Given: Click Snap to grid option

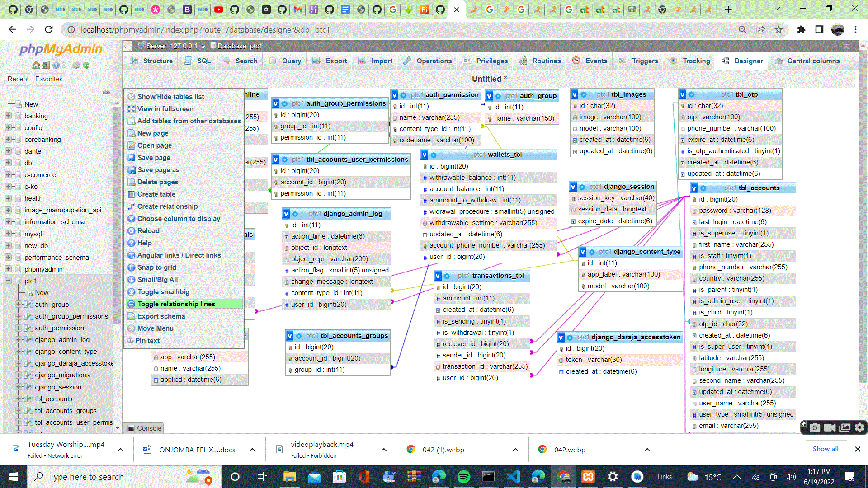Looking at the screenshot, I should click(156, 267).
